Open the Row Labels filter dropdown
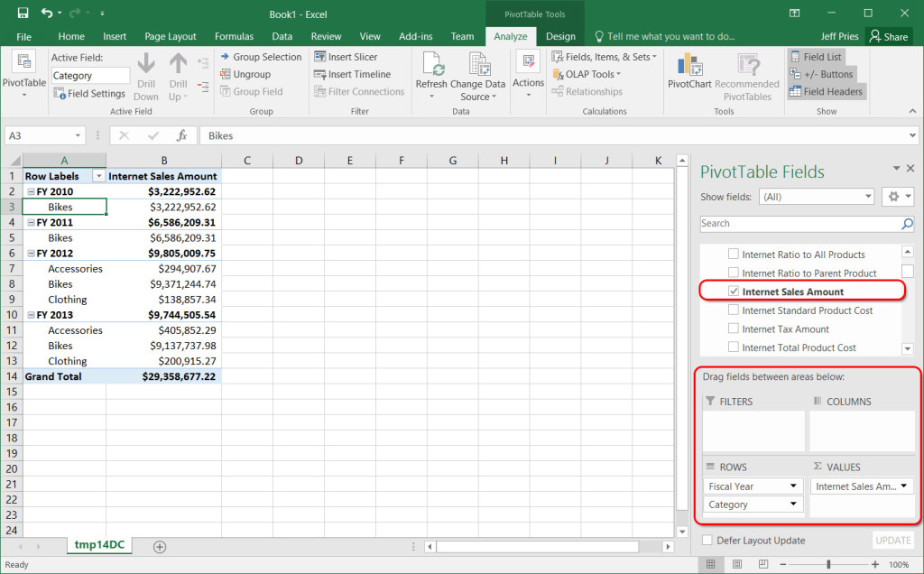The height and width of the screenshot is (574, 924). click(98, 177)
